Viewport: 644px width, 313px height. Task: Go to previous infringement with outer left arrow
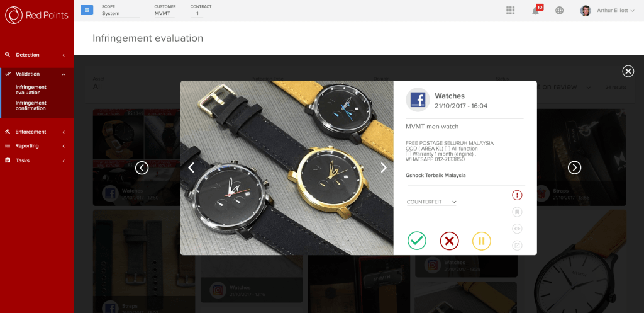pos(142,168)
